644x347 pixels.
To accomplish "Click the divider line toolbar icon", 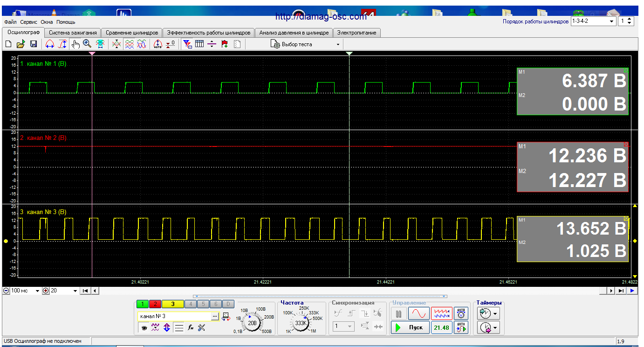I will click(x=212, y=44).
